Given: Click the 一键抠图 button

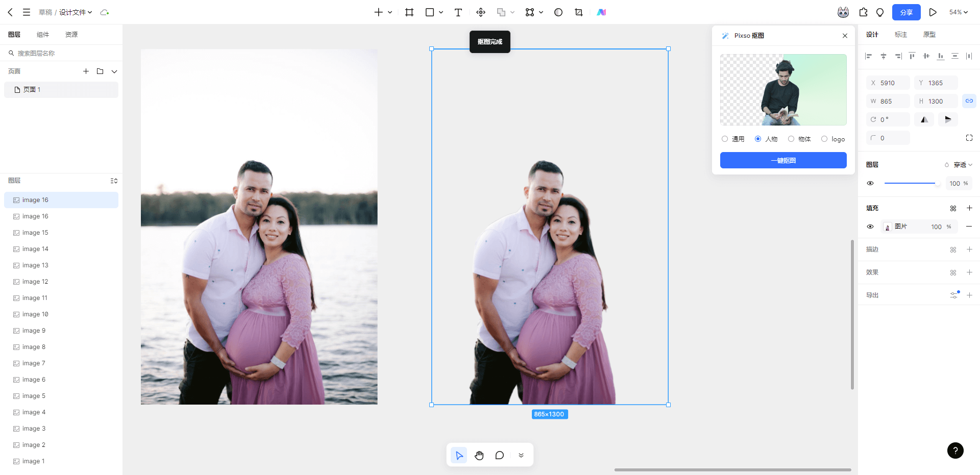Looking at the screenshot, I should [x=783, y=160].
